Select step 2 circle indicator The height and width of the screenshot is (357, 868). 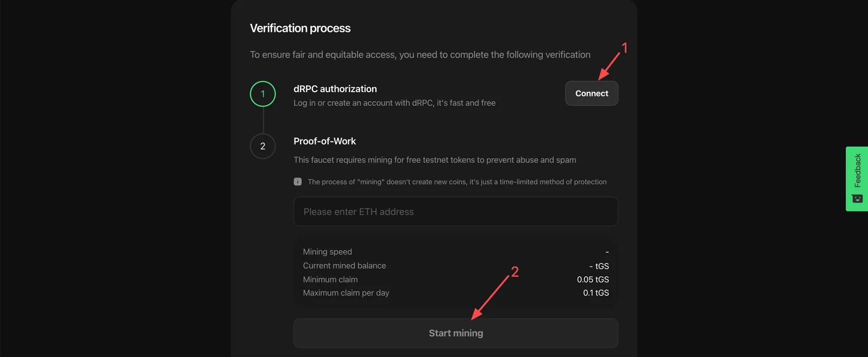pyautogui.click(x=263, y=146)
